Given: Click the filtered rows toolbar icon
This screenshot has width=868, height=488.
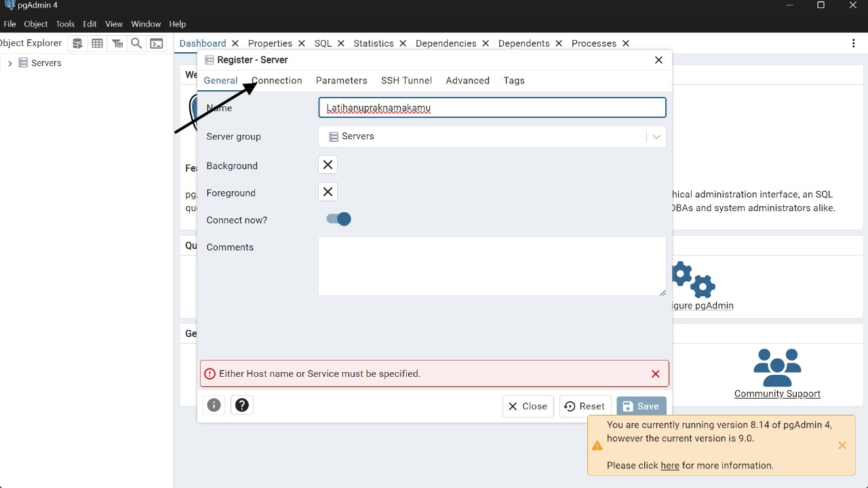Looking at the screenshot, I should point(117,43).
